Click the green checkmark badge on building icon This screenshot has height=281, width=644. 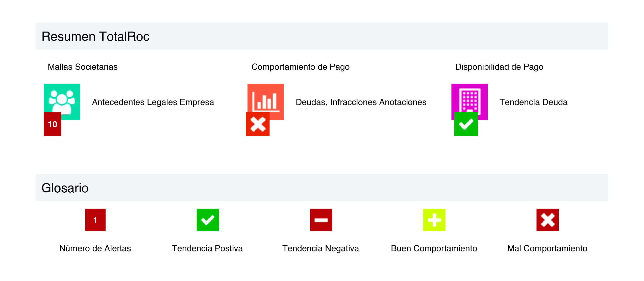pos(466,124)
